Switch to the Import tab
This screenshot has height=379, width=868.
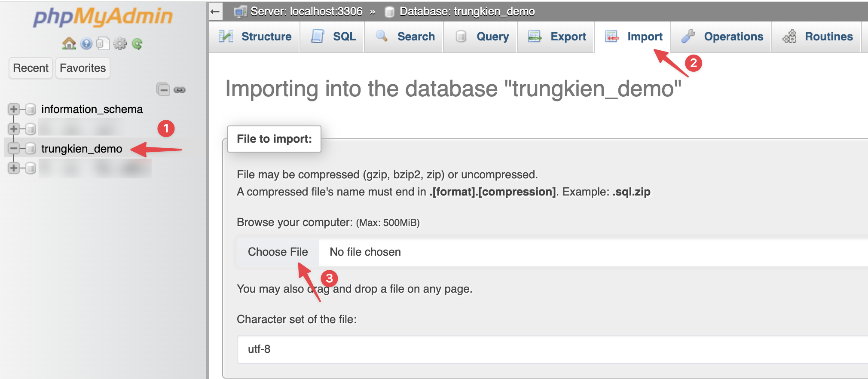[x=633, y=37]
